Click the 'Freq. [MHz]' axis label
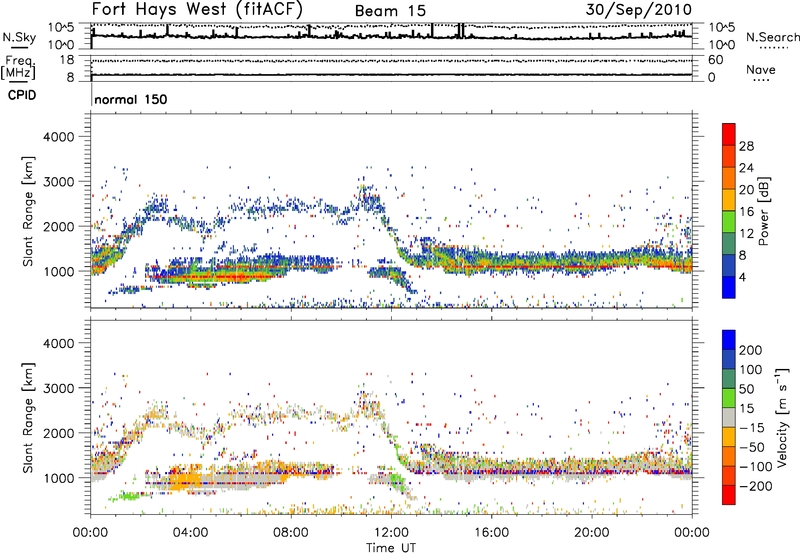 click(18, 68)
